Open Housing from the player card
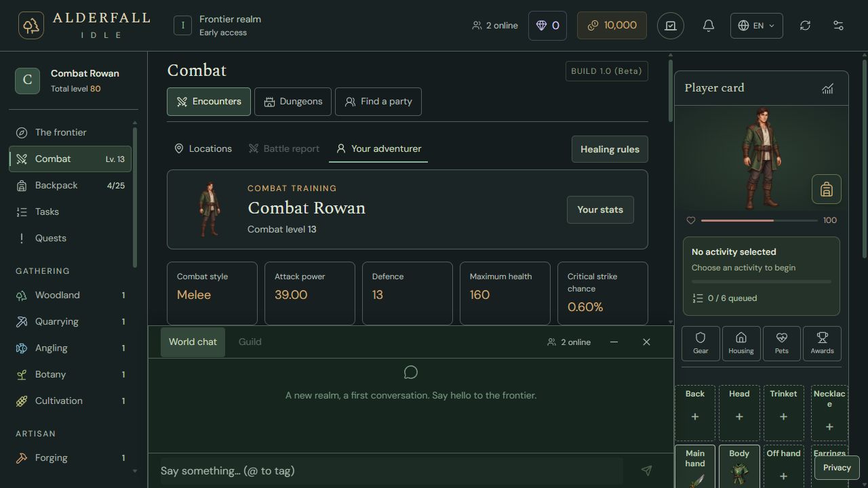 point(741,343)
